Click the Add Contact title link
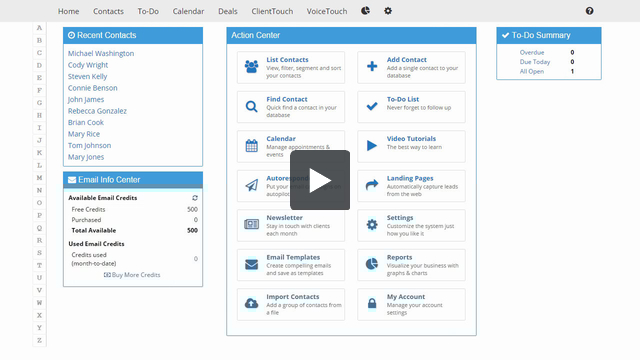Image resolution: width=640 pixels, height=360 pixels. (x=407, y=60)
